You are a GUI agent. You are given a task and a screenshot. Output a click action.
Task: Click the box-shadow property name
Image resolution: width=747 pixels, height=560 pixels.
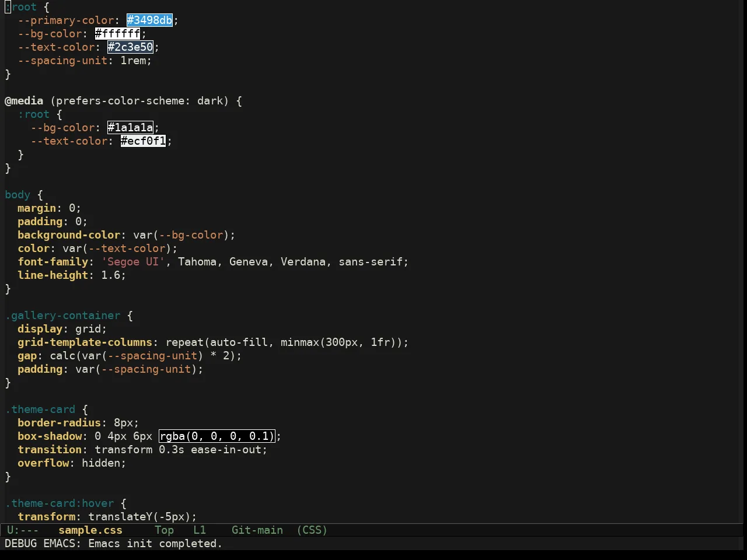[50, 436]
